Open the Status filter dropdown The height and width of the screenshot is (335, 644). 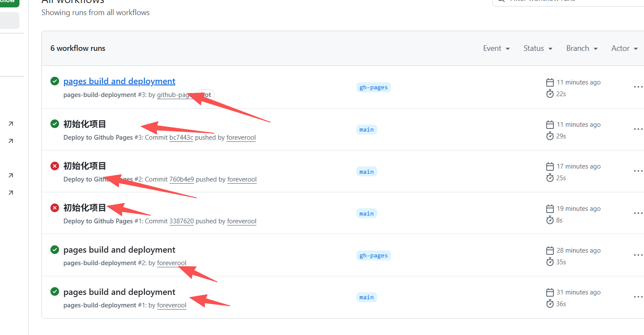point(538,48)
